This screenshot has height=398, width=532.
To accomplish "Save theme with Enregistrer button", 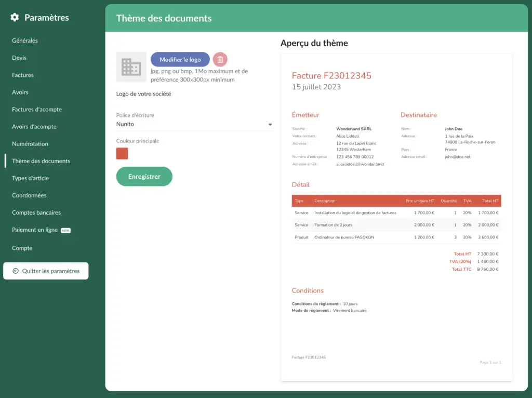I will (144, 177).
